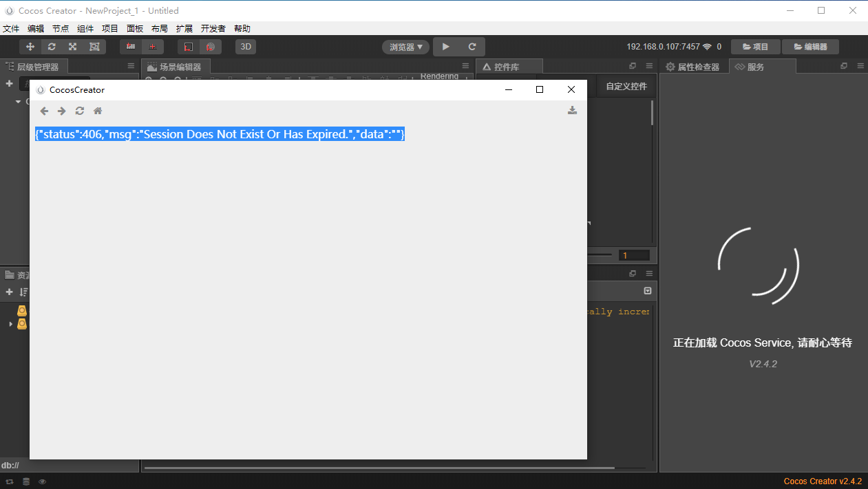Image resolution: width=868 pixels, height=489 pixels.
Task: Click the preview address 192.168.0.107:7457
Action: tap(663, 47)
